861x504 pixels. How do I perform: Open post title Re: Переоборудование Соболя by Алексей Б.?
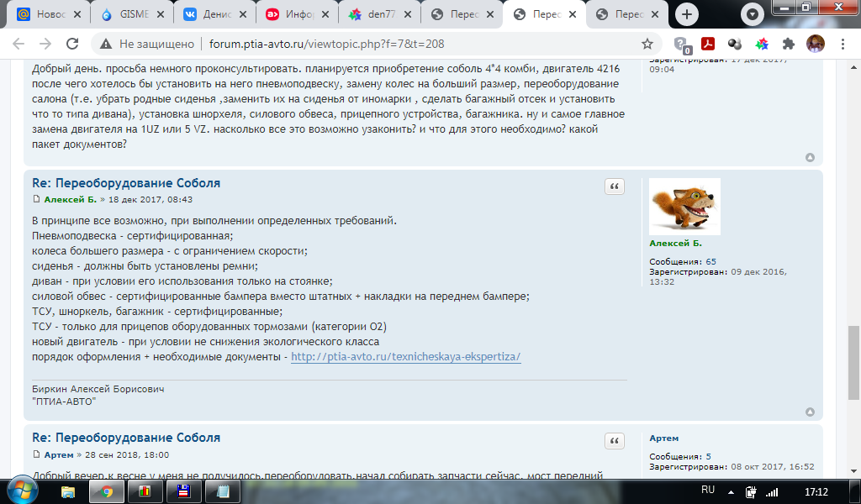126,183
